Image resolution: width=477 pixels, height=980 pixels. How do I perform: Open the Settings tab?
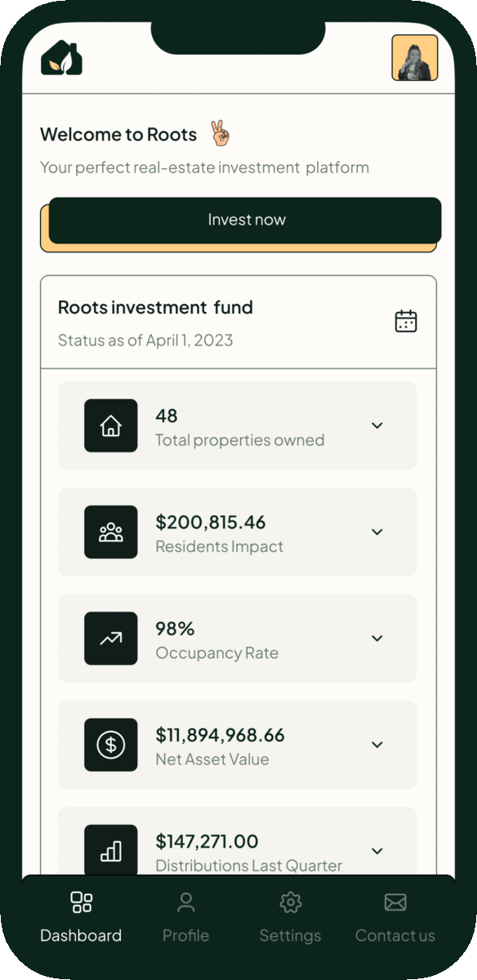pyautogui.click(x=290, y=917)
